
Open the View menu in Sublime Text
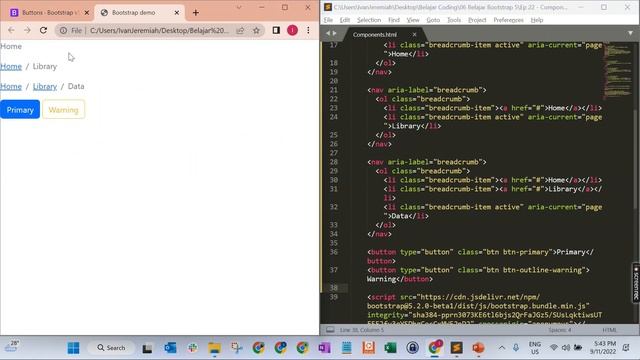(413, 20)
